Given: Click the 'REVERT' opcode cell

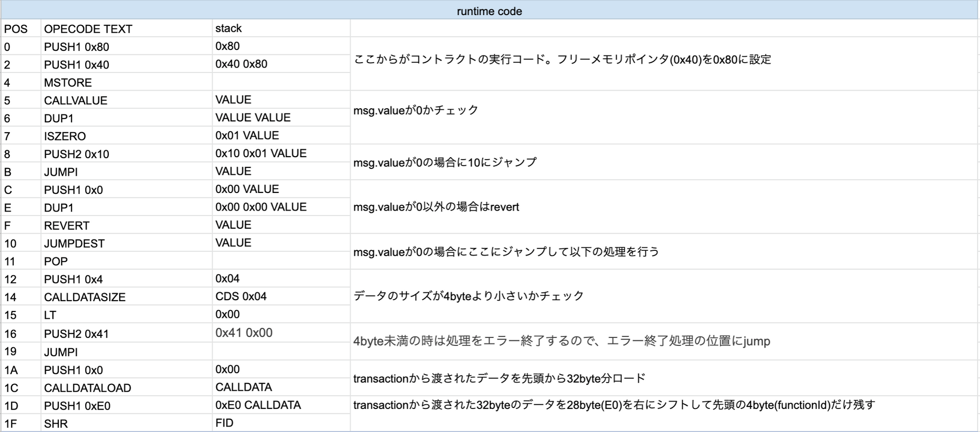Looking at the screenshot, I should tap(127, 225).
